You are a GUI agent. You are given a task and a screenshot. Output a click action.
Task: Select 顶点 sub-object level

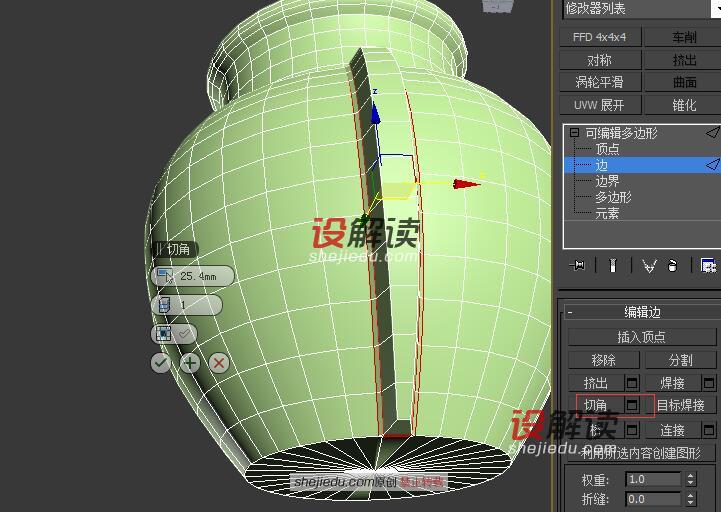pyautogui.click(x=607, y=149)
